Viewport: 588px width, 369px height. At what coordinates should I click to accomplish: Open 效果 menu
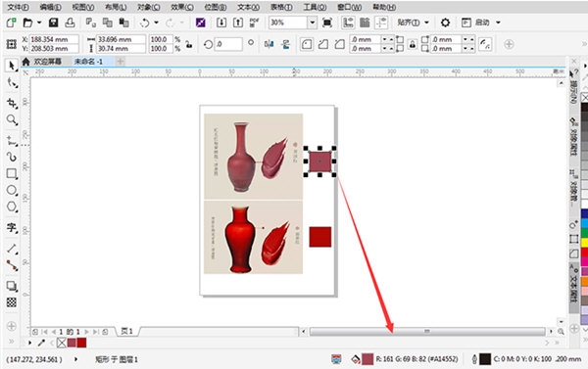[182, 7]
